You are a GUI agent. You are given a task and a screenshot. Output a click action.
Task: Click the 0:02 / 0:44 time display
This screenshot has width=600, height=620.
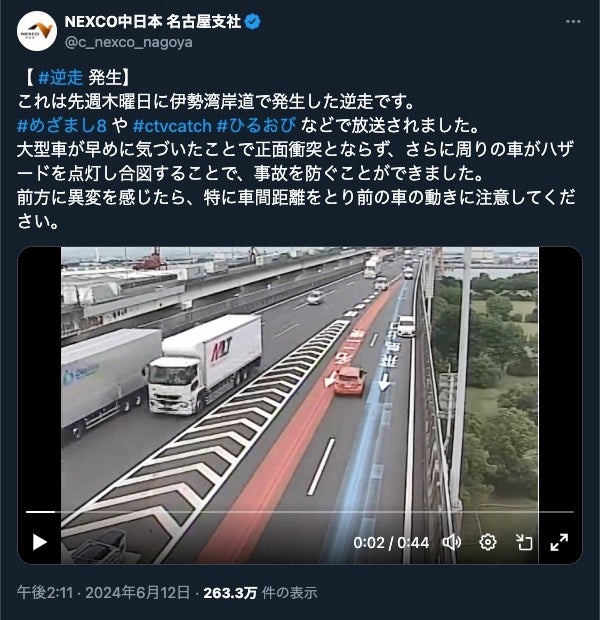(x=391, y=542)
